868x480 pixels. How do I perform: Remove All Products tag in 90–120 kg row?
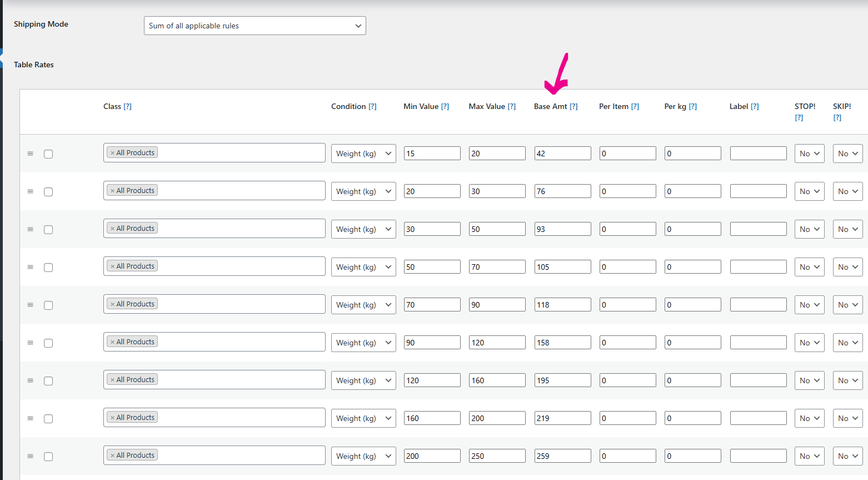click(x=112, y=342)
